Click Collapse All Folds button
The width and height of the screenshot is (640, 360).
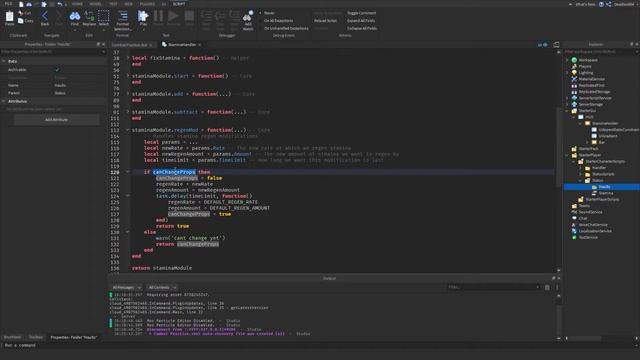tap(362, 28)
